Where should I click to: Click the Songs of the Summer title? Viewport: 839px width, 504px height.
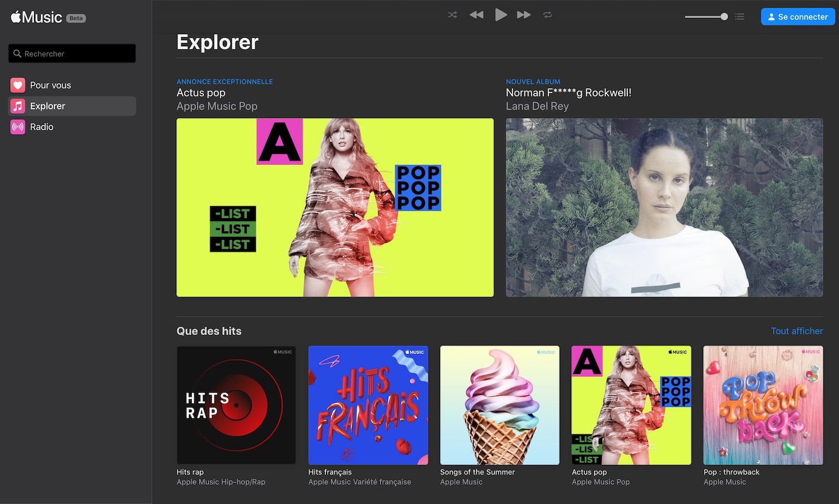[478, 472]
